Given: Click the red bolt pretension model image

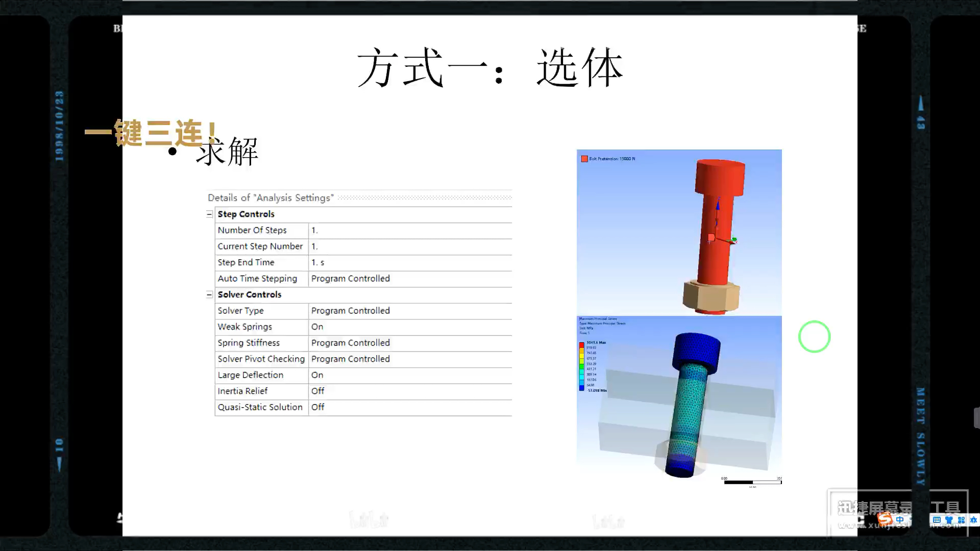Looking at the screenshot, I should tap(679, 232).
